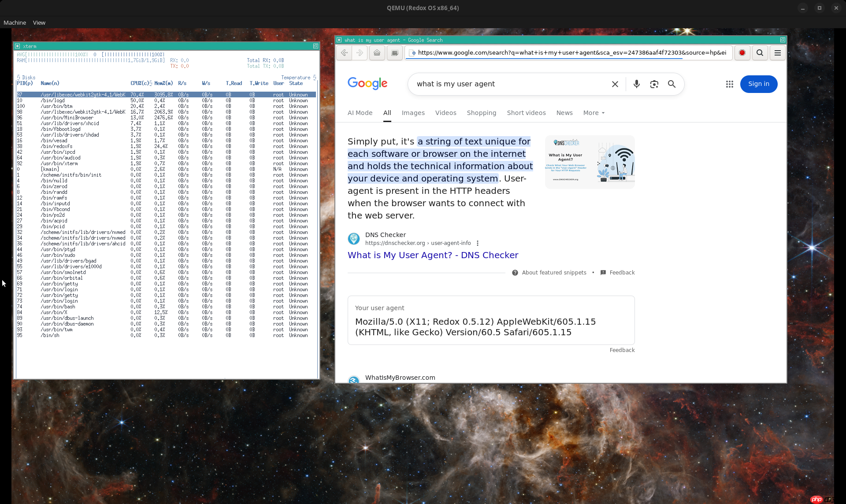The image size is (846, 504).
Task: Open the DNS Checker result link
Action: pos(433,255)
